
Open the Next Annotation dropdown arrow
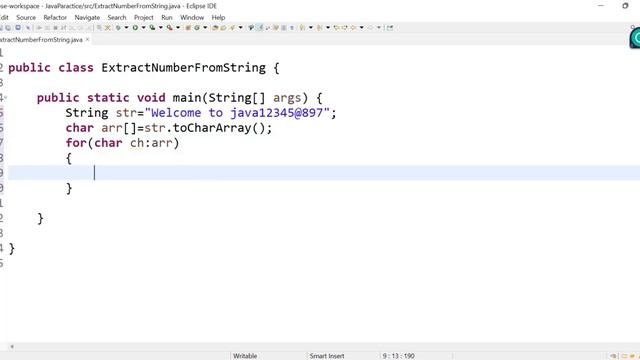(x=311, y=28)
